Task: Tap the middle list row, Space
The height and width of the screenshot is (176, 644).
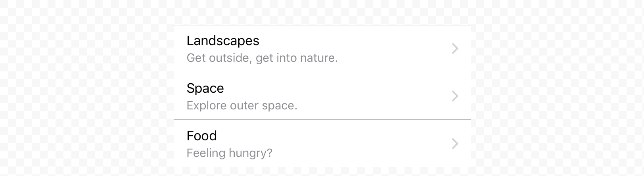Action: [x=322, y=96]
